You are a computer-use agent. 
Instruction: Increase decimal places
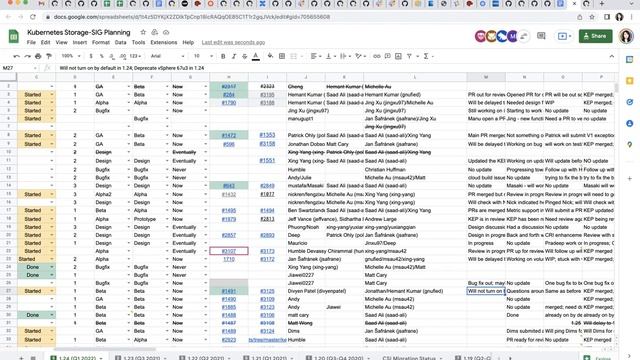click(x=123, y=56)
